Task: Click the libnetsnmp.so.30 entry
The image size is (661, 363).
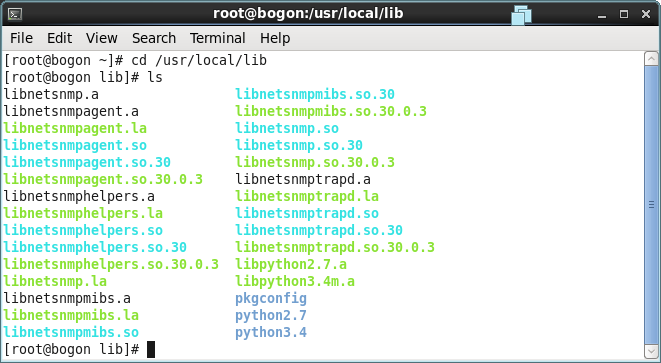Action: 299,145
